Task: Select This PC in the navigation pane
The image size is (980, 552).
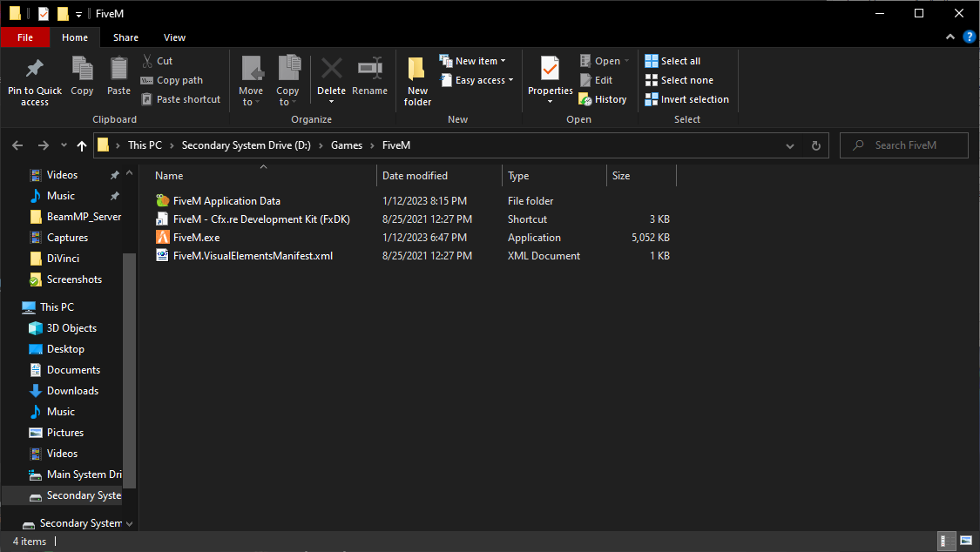Action: pyautogui.click(x=48, y=307)
